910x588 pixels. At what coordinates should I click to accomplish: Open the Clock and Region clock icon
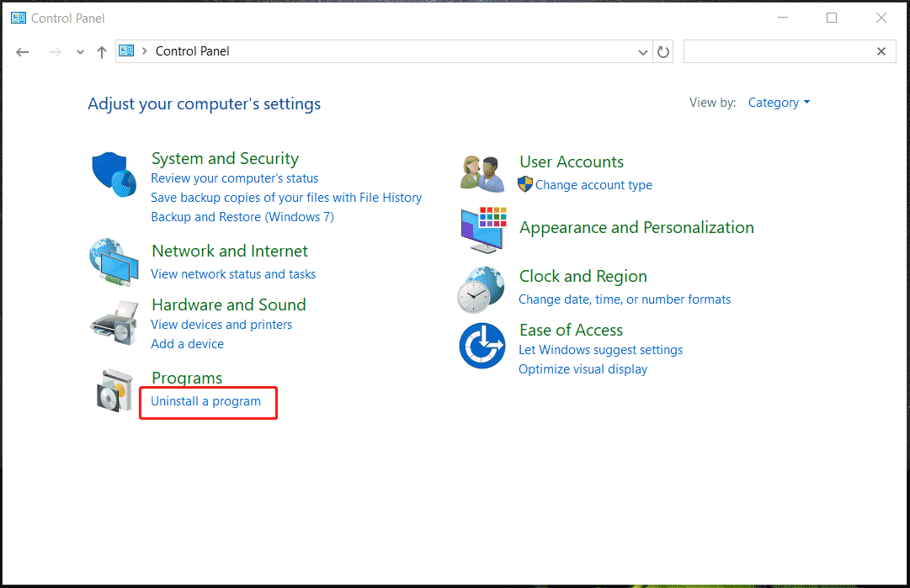[482, 289]
